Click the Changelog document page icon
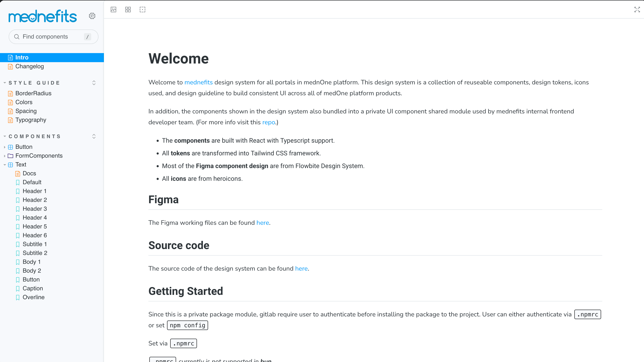 point(11,66)
